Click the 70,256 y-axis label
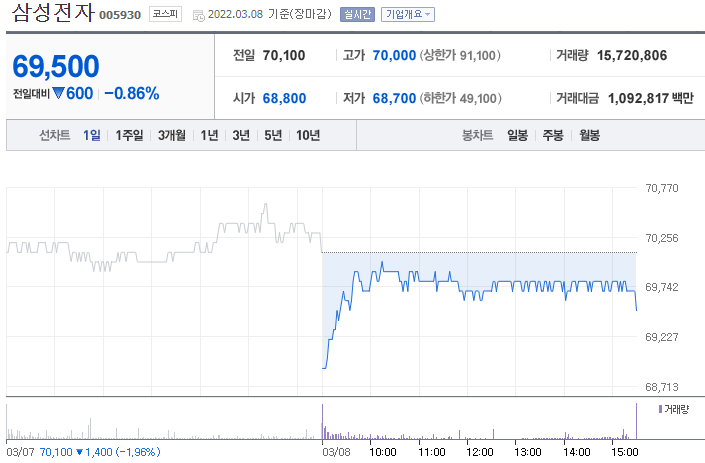Viewport: 705px width, 463px height. [662, 238]
